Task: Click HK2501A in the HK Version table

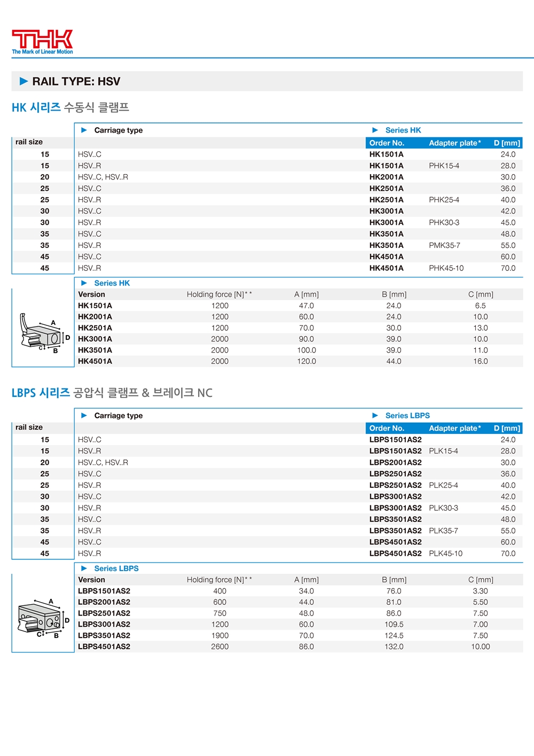Action: (95, 328)
